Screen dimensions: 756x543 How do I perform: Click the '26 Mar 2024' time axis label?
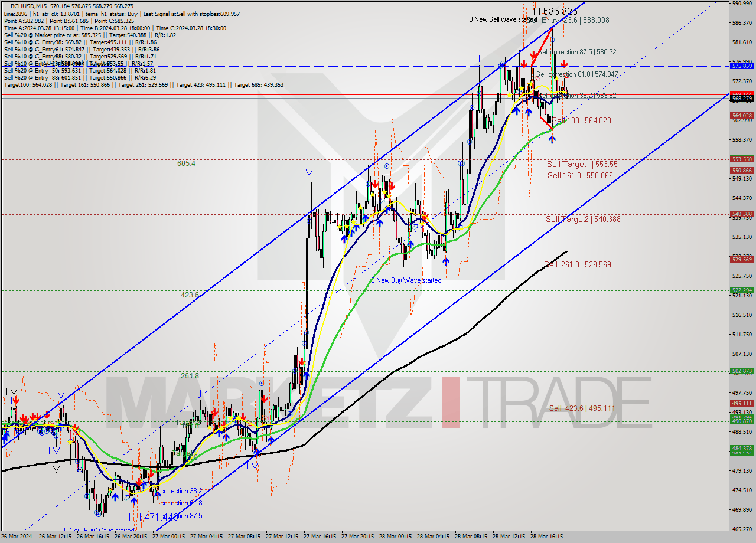[17, 537]
